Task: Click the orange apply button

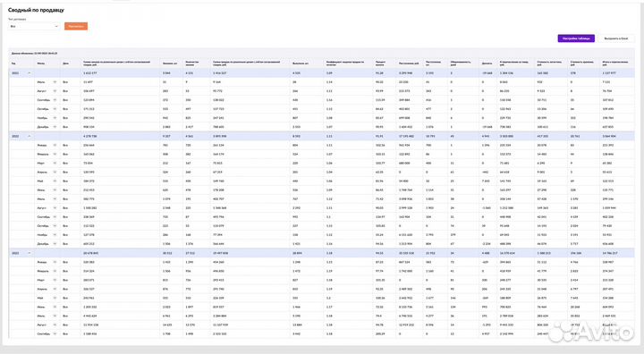Action: coord(76,26)
